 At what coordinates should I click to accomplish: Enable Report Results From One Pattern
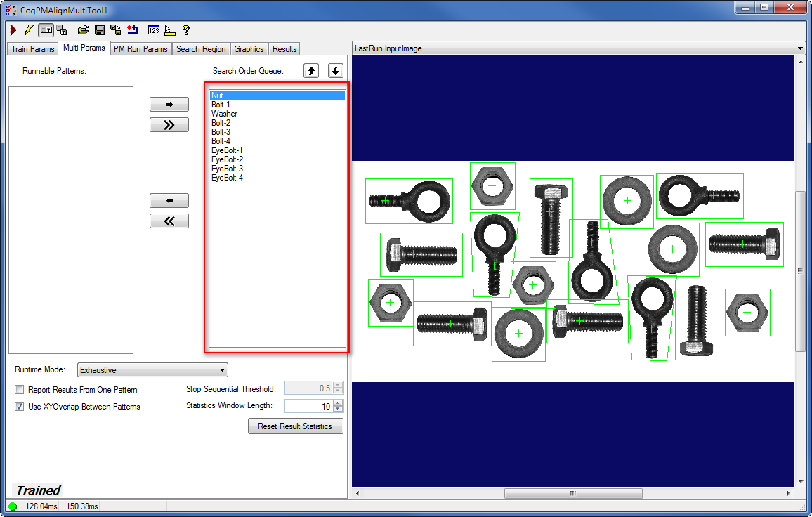pos(20,390)
